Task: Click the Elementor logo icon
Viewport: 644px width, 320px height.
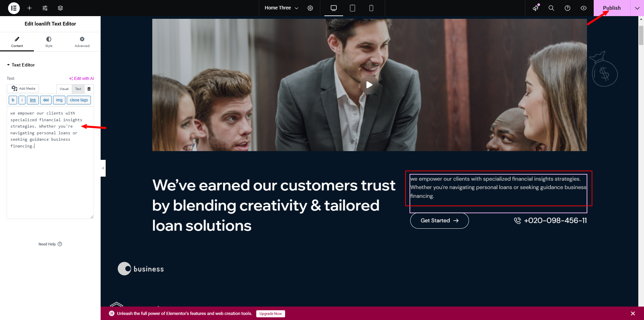Action: [x=14, y=8]
